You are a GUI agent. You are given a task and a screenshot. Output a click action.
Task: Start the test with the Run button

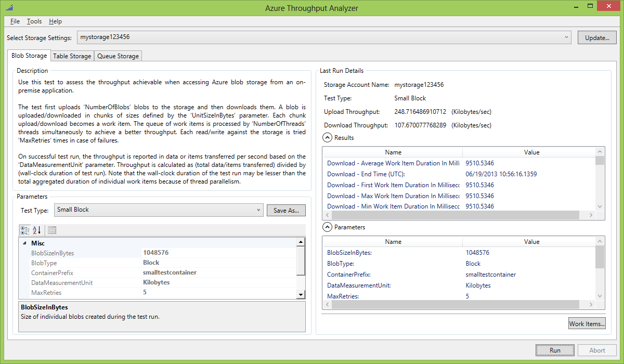pos(555,350)
